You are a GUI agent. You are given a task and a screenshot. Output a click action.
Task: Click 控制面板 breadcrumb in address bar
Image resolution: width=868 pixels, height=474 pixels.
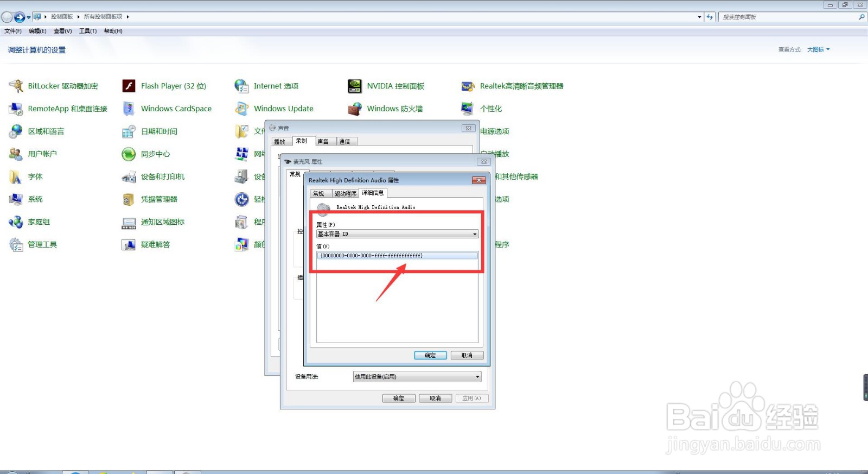coord(62,17)
